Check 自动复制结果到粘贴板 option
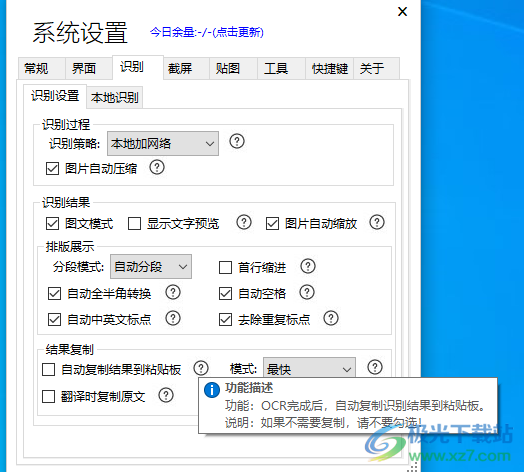Screen dimensions: 524x472 [x=48, y=370]
